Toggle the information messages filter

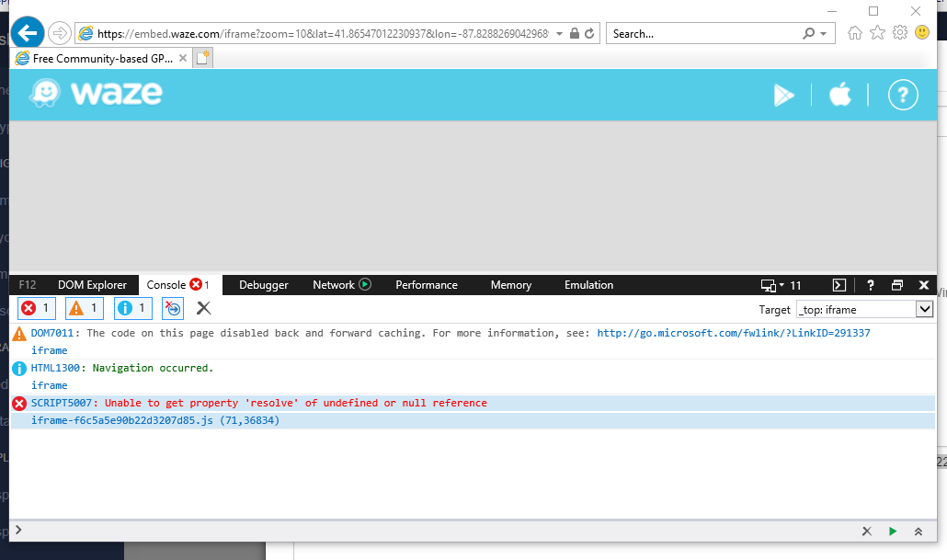pos(133,308)
